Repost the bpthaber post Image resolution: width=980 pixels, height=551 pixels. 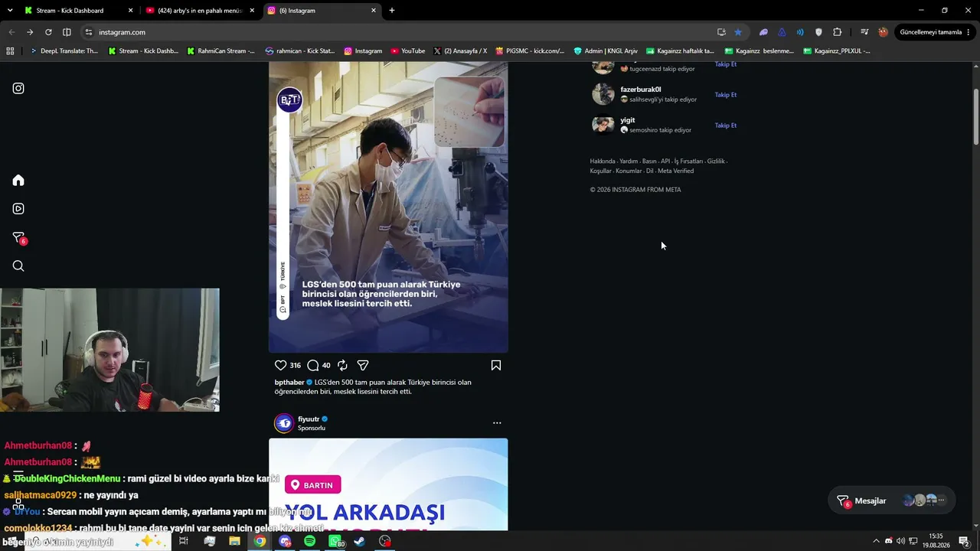tap(342, 366)
